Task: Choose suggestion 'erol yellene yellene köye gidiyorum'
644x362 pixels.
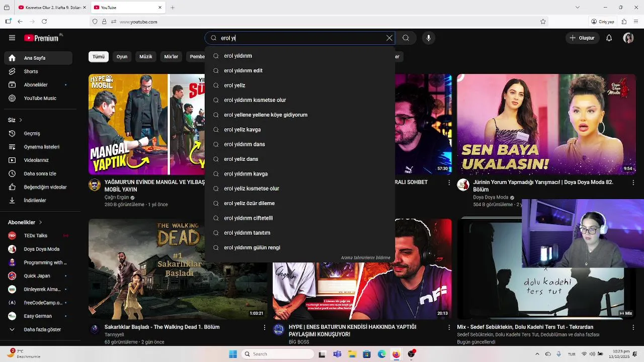Action: [x=300, y=115]
